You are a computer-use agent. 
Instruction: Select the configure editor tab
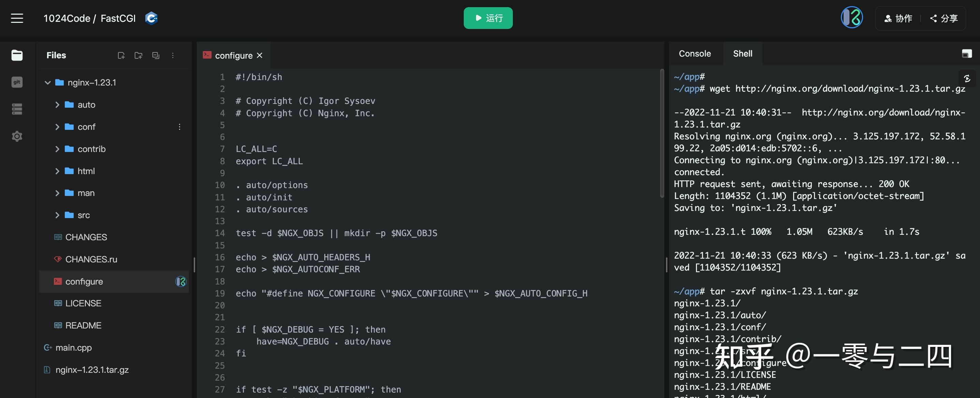(x=234, y=56)
